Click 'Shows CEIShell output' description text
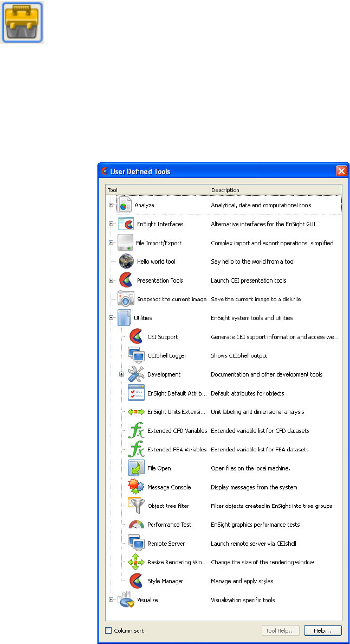350x644 pixels. 239,356
